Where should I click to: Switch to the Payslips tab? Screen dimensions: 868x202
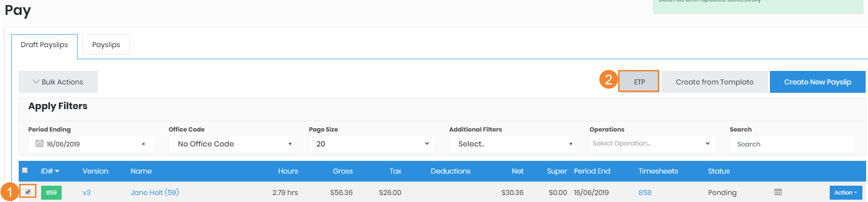[x=106, y=45]
